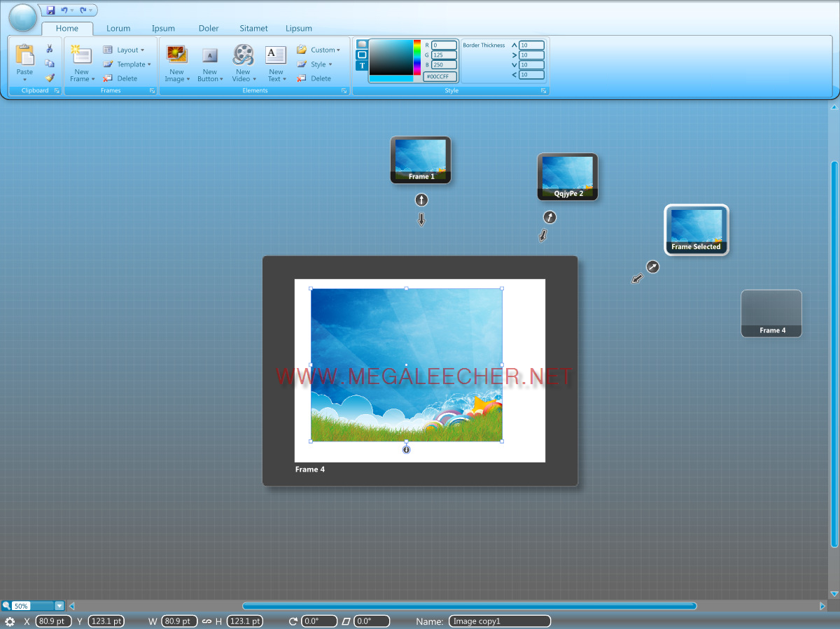The image size is (840, 629).
Task: Open the Sitamet ribbon tab
Action: coord(253,29)
